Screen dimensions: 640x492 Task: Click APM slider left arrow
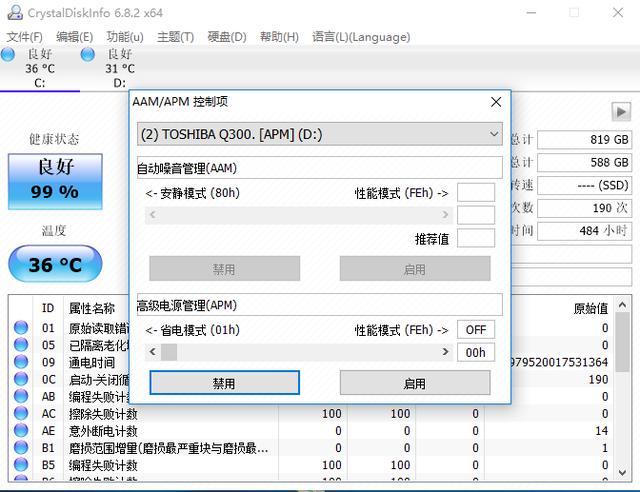pos(153,352)
